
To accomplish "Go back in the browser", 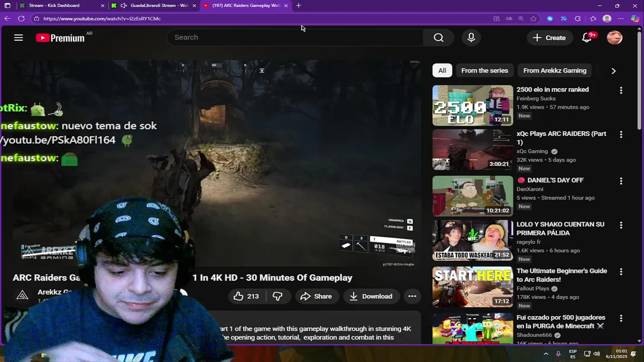I will [x=7, y=19].
